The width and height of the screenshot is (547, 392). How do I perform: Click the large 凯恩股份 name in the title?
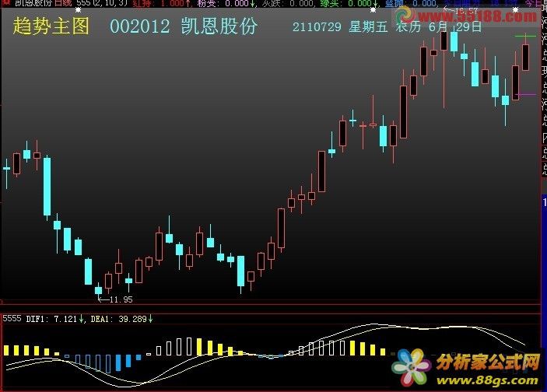[219, 26]
